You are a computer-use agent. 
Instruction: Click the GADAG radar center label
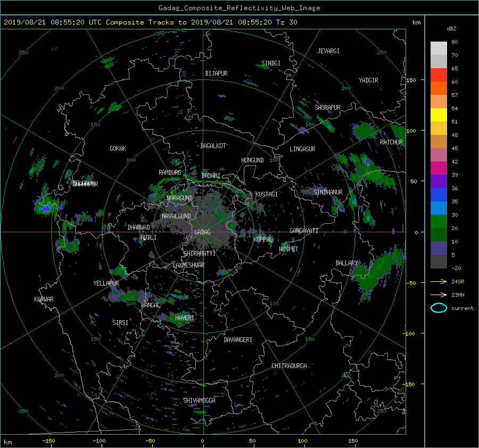(202, 232)
